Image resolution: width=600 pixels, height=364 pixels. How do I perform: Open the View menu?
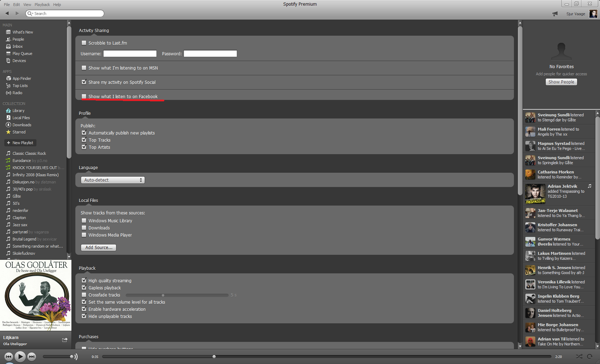tap(27, 5)
